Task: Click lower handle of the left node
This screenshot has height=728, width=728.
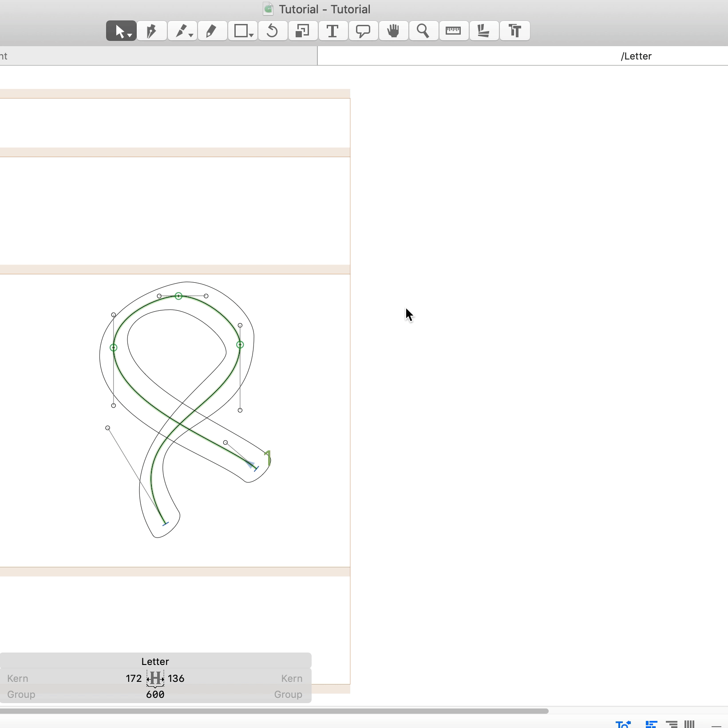Action: [x=114, y=406]
